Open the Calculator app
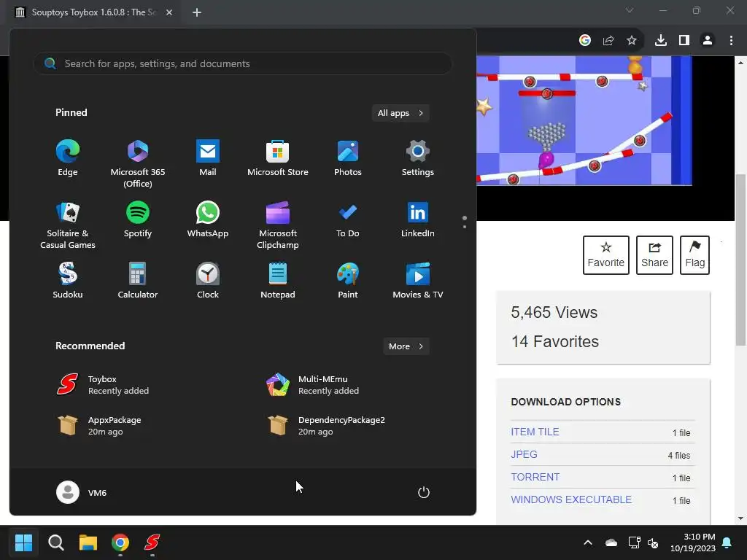The width and height of the screenshot is (747, 560). tap(138, 281)
